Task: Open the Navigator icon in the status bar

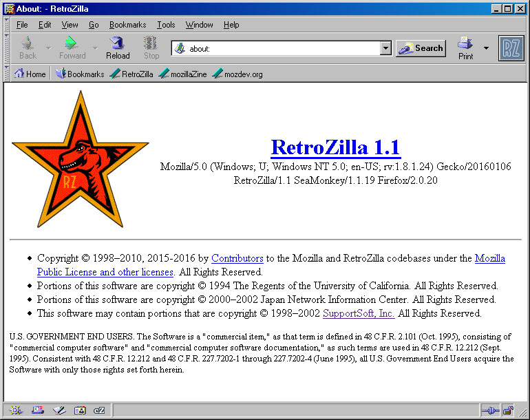Action: tap(16, 410)
